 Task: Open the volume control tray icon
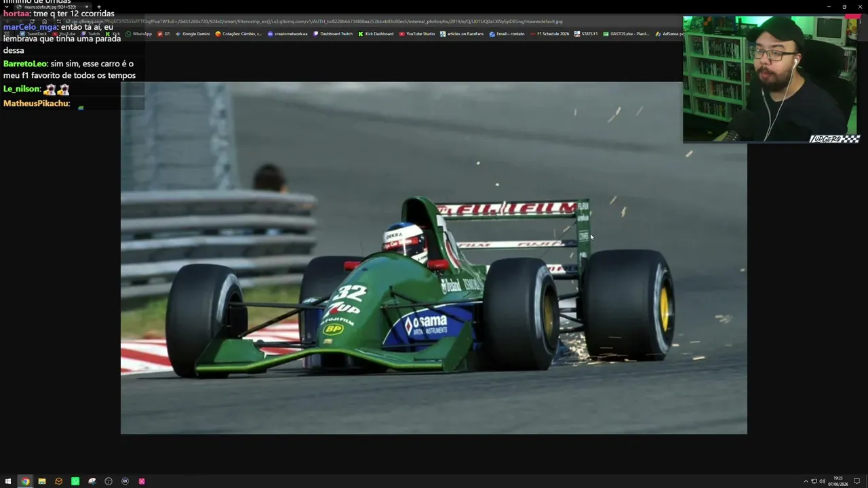[823, 481]
